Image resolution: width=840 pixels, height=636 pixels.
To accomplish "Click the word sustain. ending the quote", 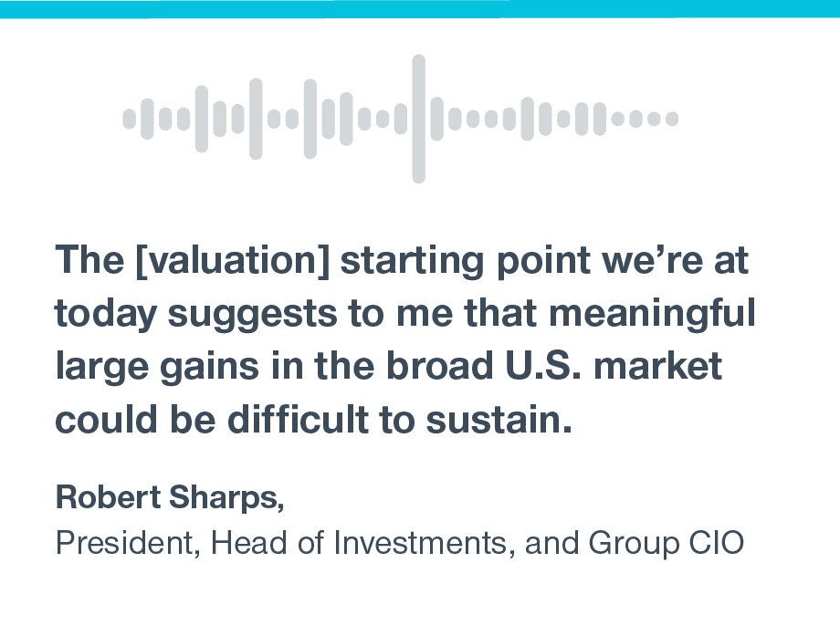I will click(x=499, y=419).
